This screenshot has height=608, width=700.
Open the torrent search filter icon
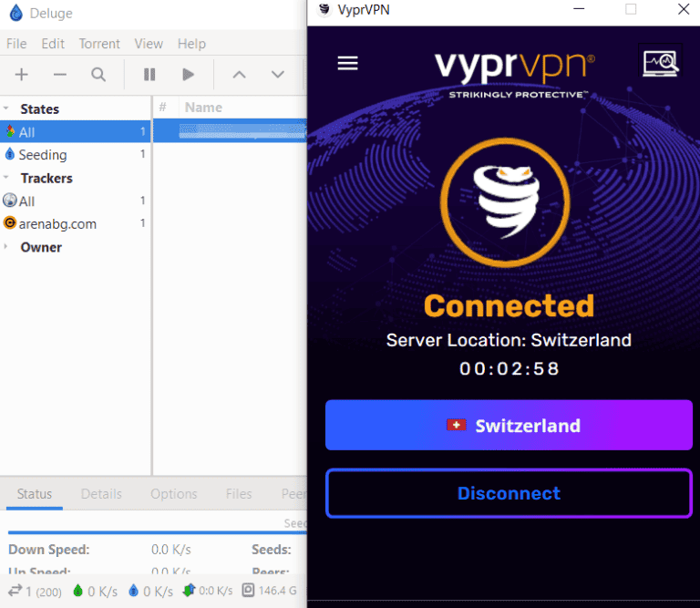click(98, 75)
